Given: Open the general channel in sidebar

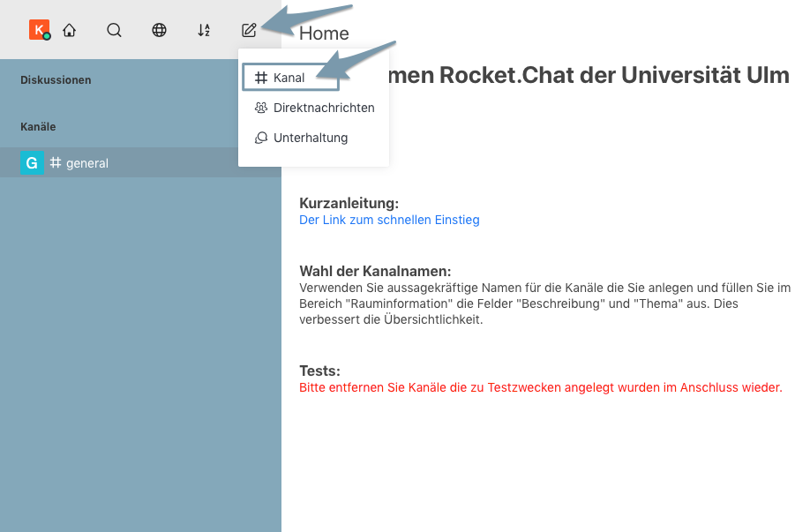Looking at the screenshot, I should click(140, 162).
